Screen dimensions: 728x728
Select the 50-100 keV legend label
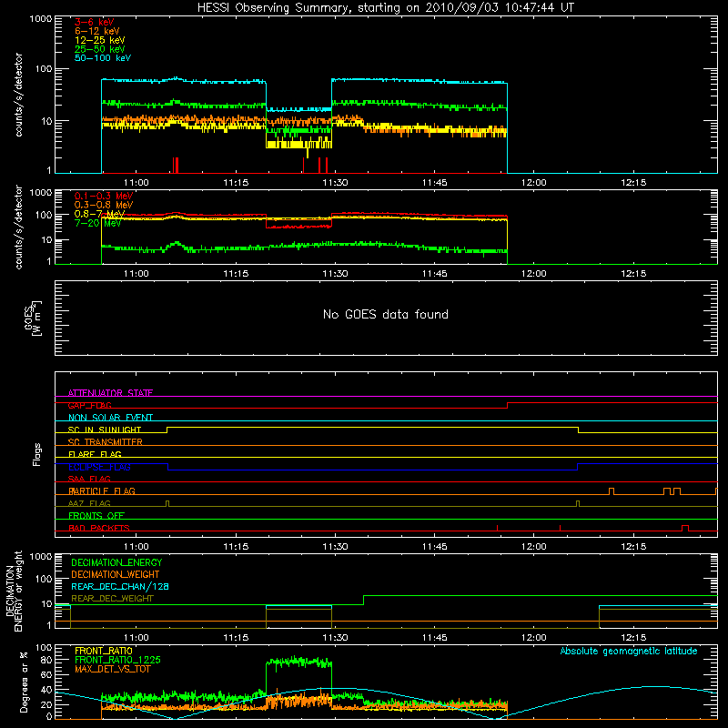point(103,58)
